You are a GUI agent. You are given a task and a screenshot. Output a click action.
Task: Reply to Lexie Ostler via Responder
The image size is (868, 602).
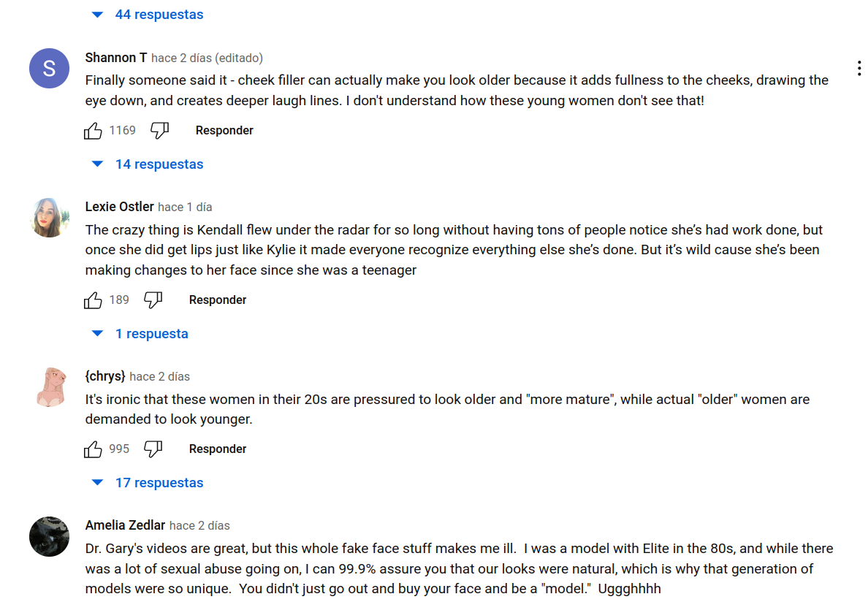[218, 300]
